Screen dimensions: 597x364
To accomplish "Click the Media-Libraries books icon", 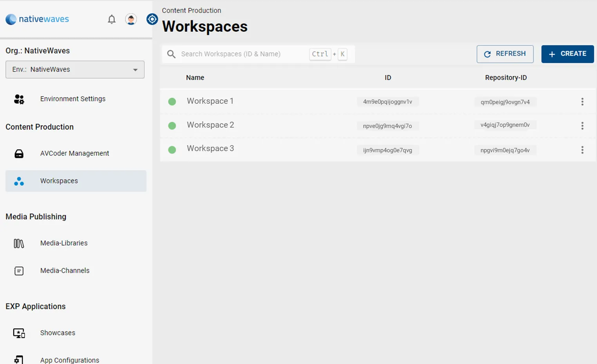I will (19, 243).
